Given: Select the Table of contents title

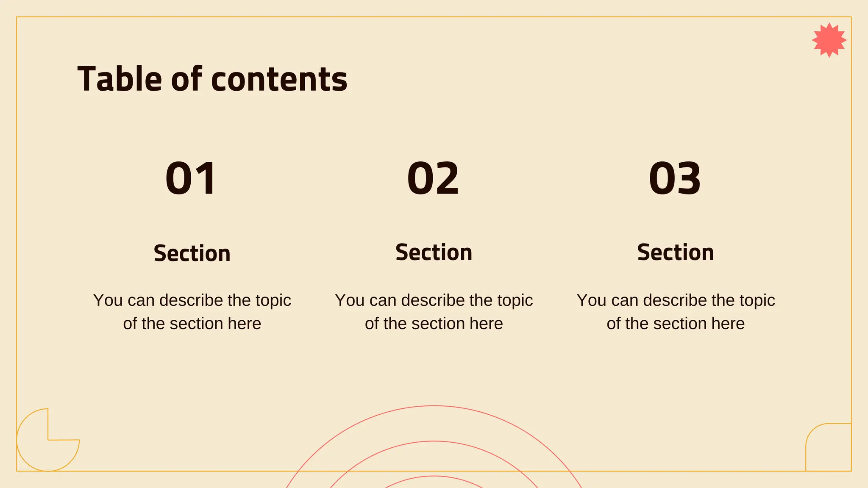Looking at the screenshot, I should pos(212,79).
